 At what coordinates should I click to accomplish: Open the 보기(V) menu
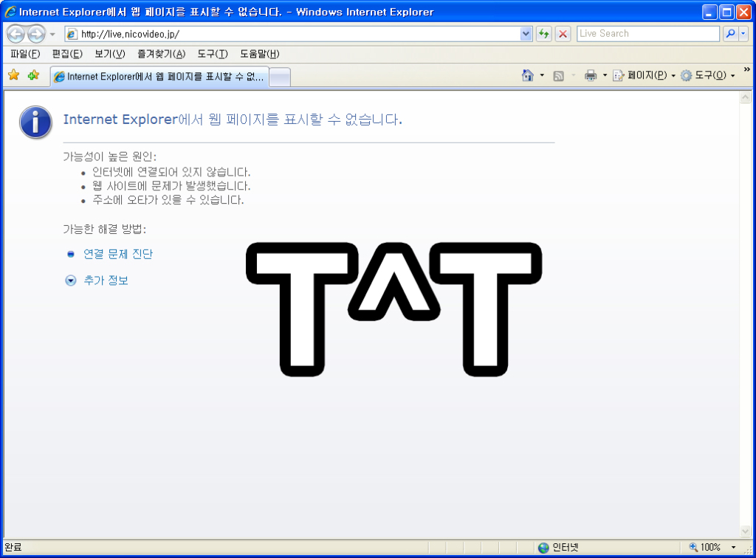coord(109,54)
